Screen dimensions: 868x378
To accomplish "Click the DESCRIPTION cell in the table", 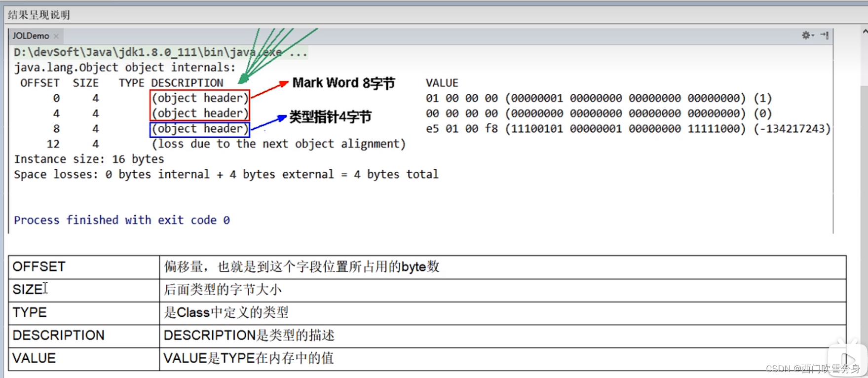I will pyautogui.click(x=84, y=336).
